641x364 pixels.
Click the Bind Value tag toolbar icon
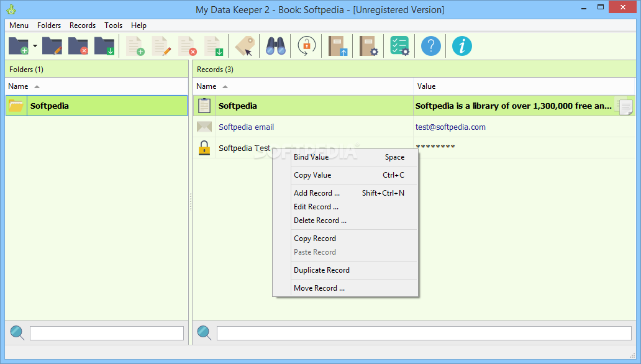coord(245,46)
